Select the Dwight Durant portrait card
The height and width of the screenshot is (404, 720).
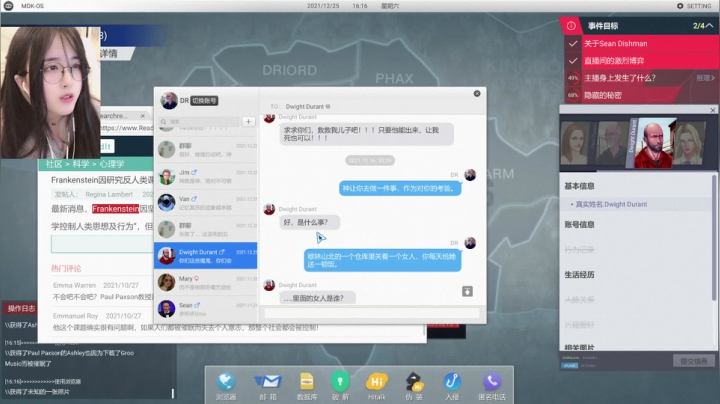[x=652, y=143]
